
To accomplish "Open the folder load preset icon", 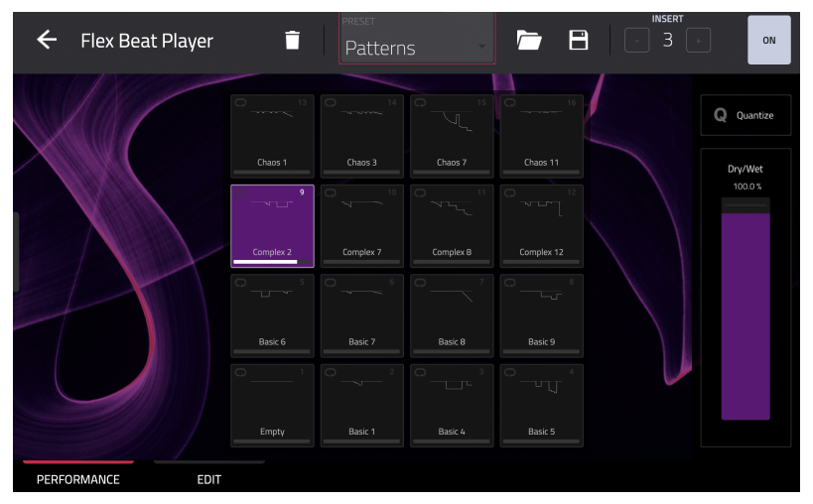I will pyautogui.click(x=529, y=41).
